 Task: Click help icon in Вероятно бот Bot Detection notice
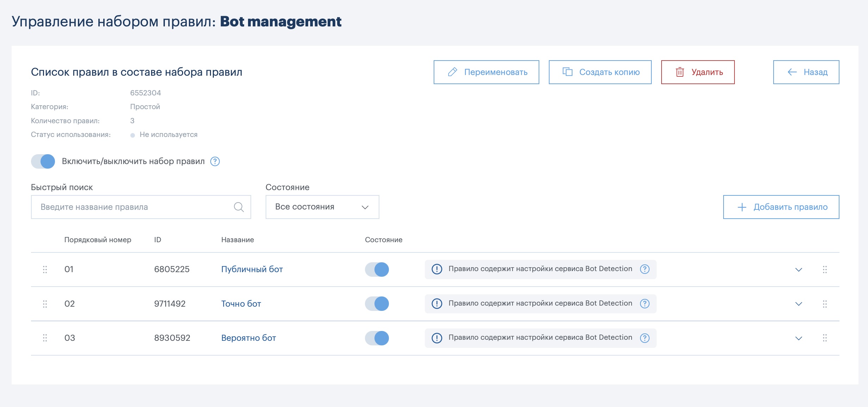pos(645,338)
